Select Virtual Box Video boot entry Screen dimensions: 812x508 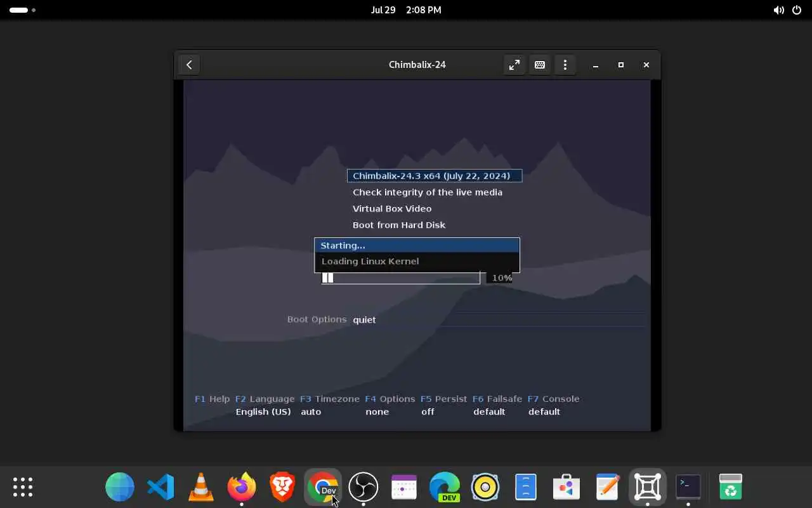[392, 209]
